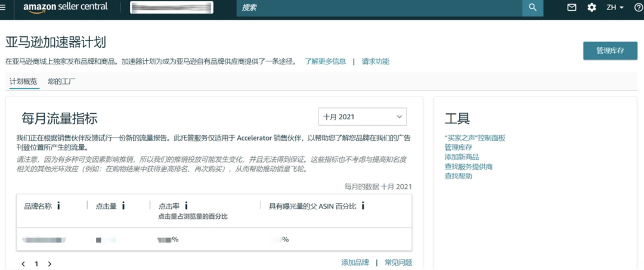Open "买家之声"控制面板 tool link

click(475, 138)
